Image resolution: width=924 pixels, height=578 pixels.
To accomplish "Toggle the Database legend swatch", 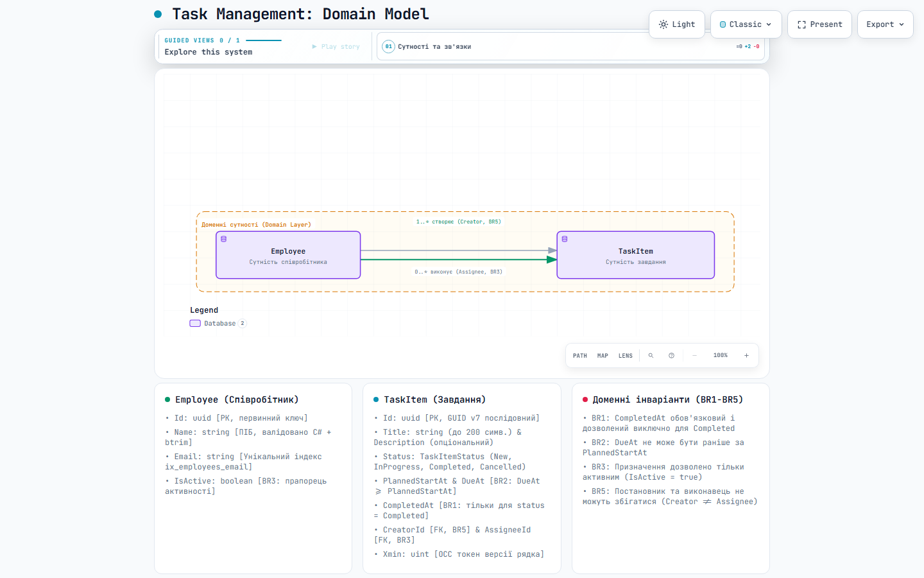I will coord(195,324).
